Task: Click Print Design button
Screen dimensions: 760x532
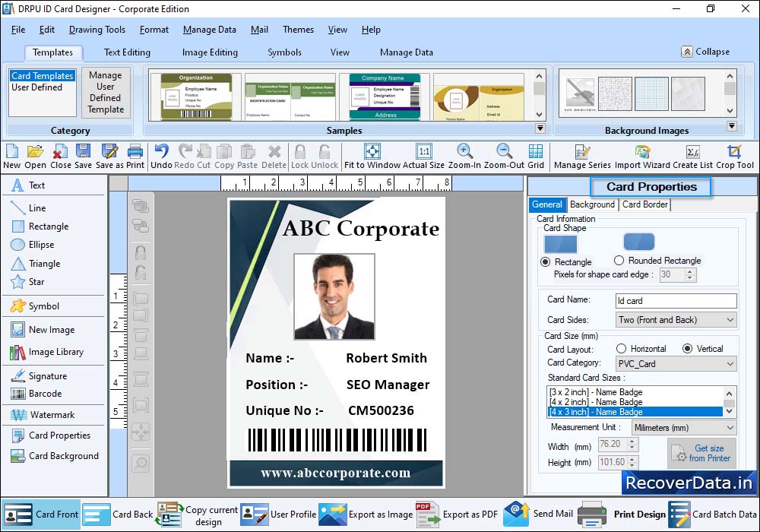Action: pos(622,514)
